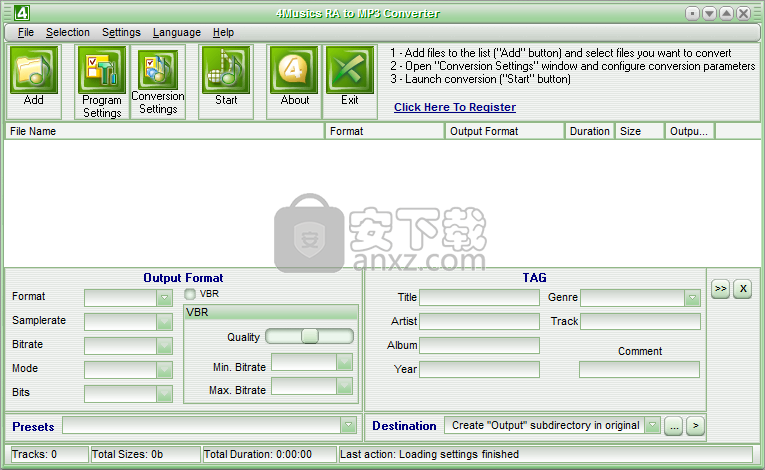The image size is (765, 470).
Task: Click the Output Format column header
Action: pos(504,131)
